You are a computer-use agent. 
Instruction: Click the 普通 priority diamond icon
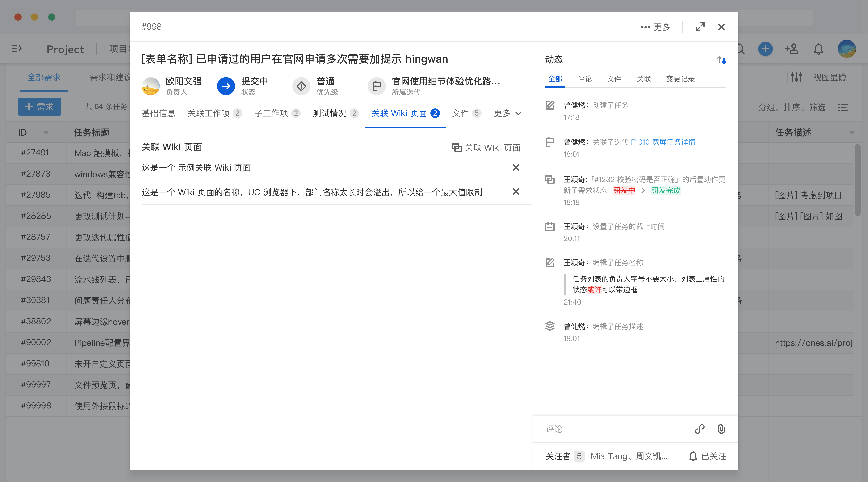click(x=301, y=86)
